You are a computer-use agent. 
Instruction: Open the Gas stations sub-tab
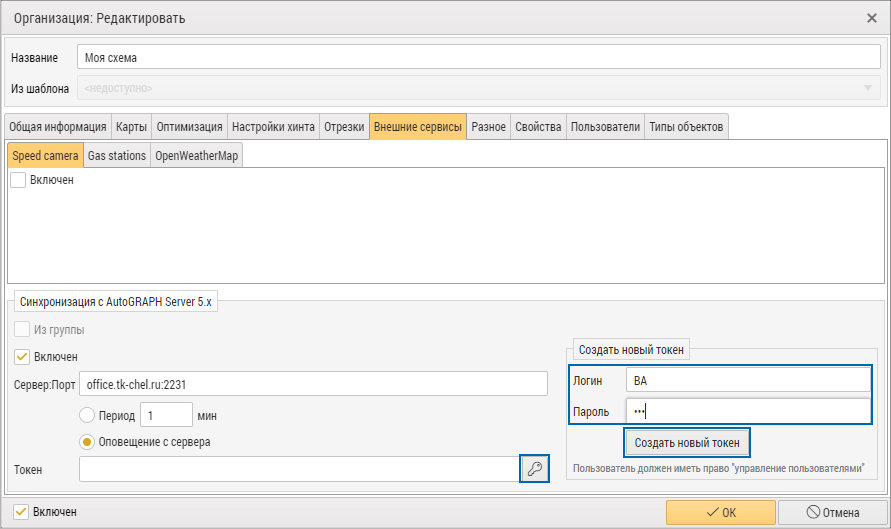pos(117,155)
